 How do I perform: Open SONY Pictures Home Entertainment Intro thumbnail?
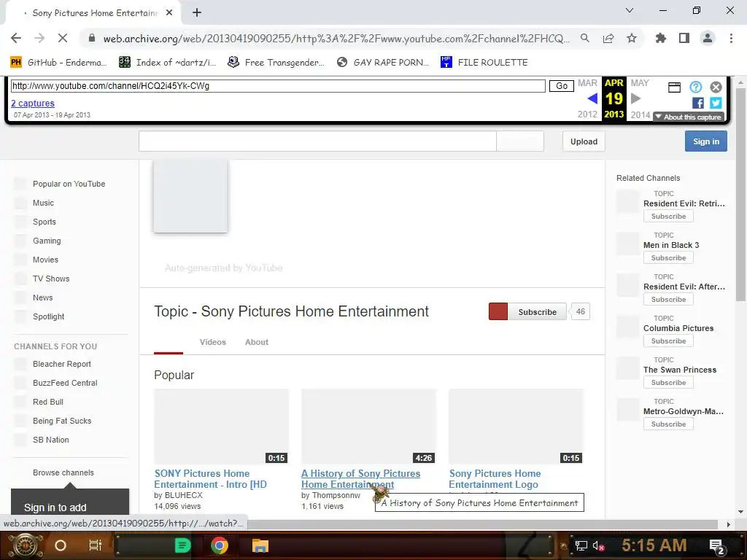click(222, 426)
